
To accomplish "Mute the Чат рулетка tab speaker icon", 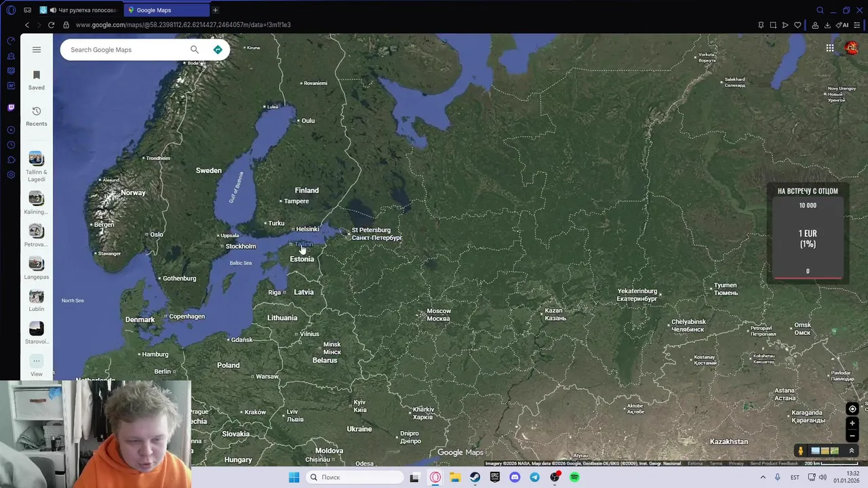I will click(x=53, y=10).
